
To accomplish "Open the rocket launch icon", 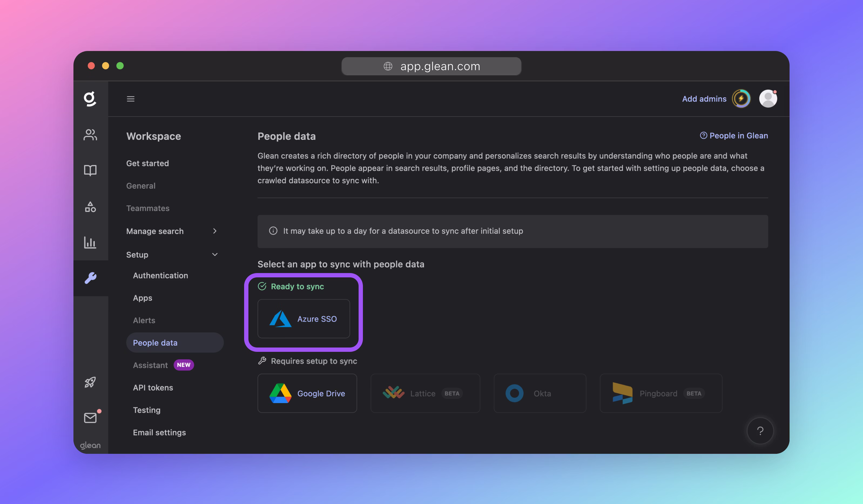I will click(90, 382).
